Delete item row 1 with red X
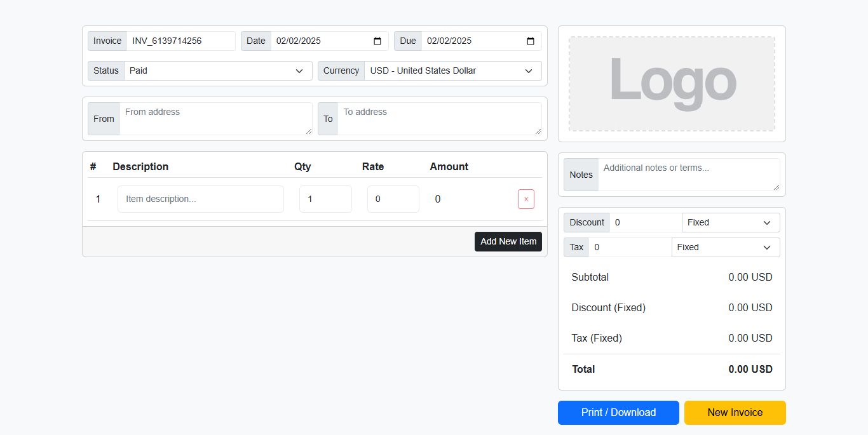868x435 pixels. 526,199
